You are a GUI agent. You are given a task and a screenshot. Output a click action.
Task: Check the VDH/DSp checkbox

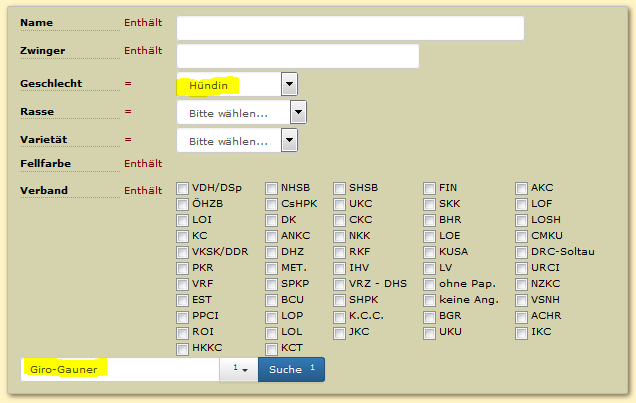pos(183,188)
